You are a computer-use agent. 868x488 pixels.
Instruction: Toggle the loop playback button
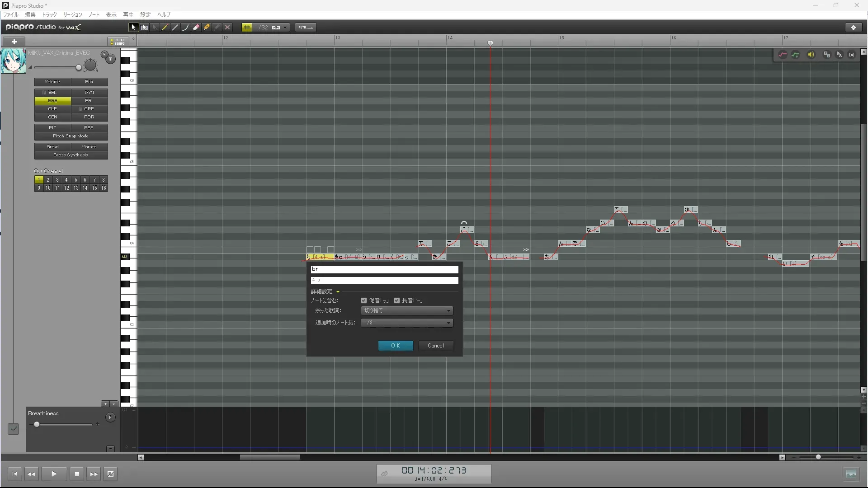tap(110, 474)
